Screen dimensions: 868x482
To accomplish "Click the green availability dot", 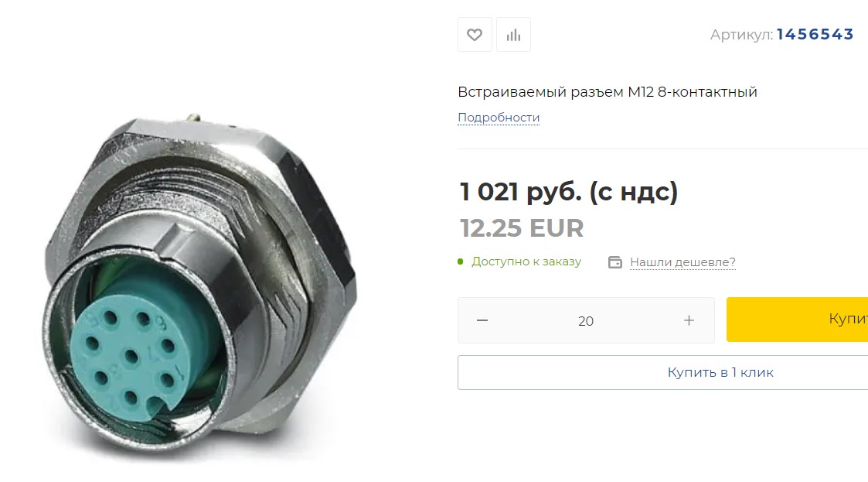I will coord(461,262).
